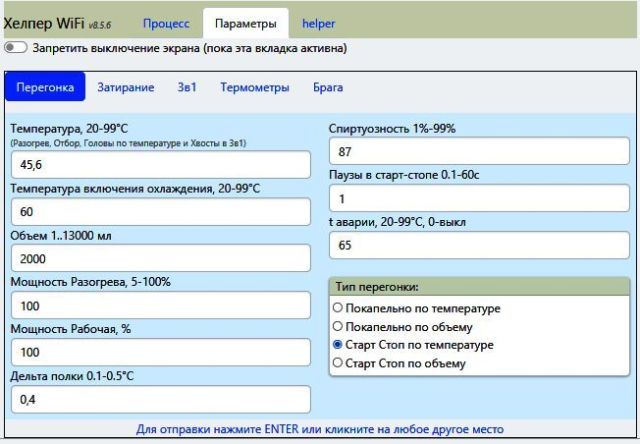Open the helper tab
The width and height of the screenshot is (640, 444).
click(319, 22)
